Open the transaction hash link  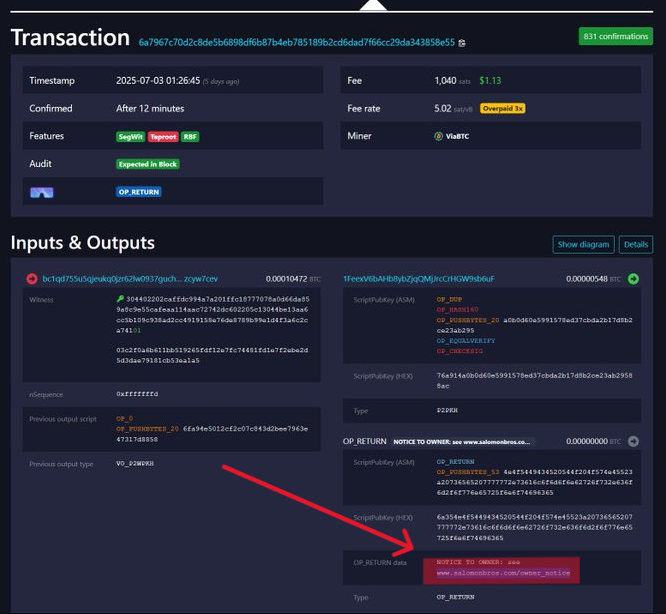(296, 43)
